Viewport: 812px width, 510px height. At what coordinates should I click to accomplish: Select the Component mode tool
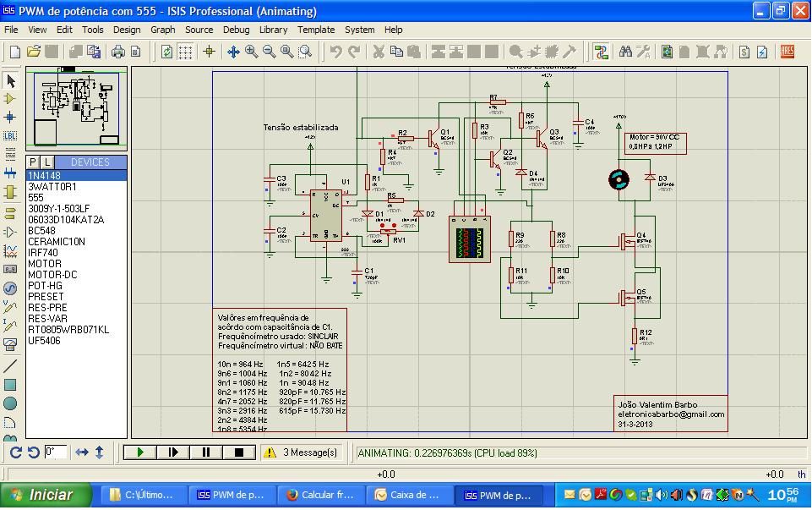click(10, 98)
